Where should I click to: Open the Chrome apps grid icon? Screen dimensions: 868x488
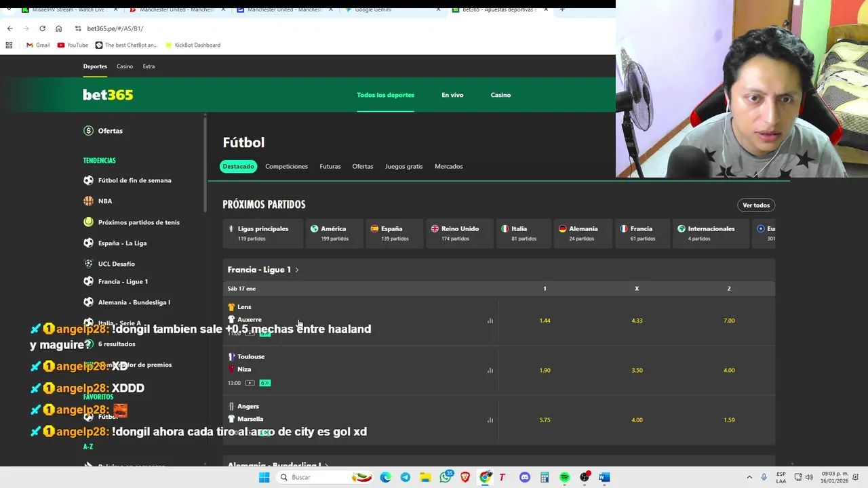point(9,45)
